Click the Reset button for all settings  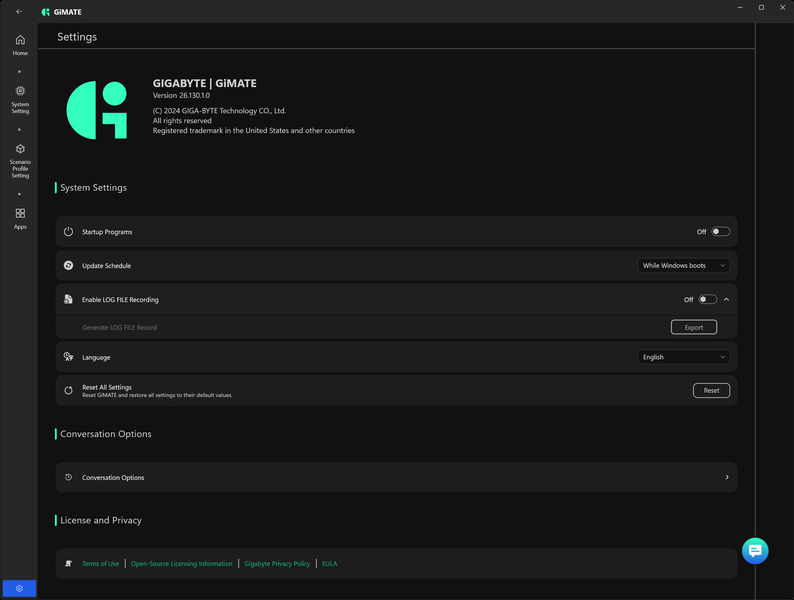tap(711, 390)
